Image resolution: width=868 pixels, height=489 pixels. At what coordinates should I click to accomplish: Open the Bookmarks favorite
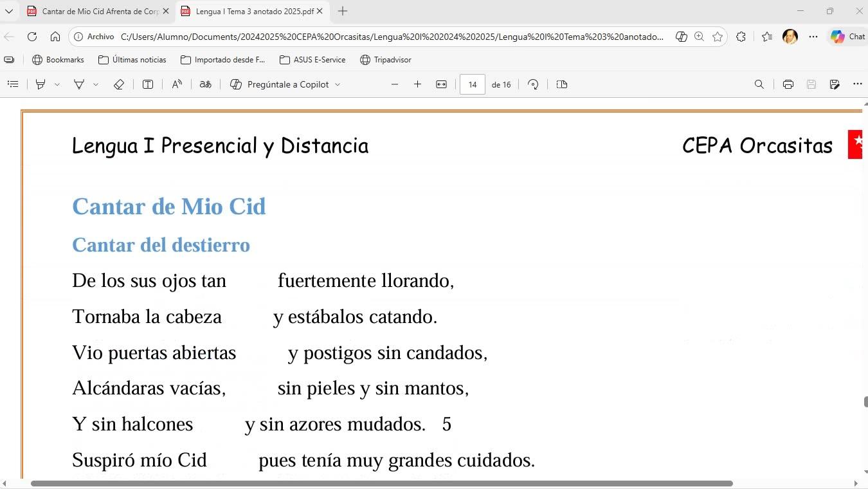tap(59, 60)
